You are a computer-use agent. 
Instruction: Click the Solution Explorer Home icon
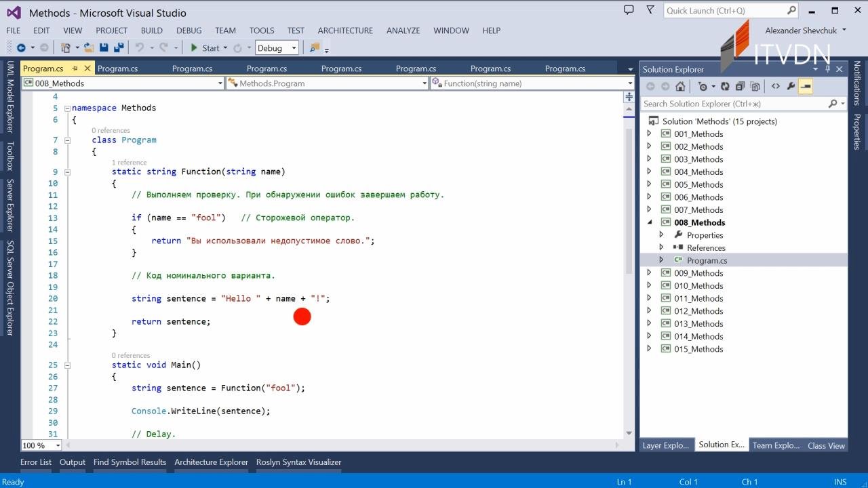coord(680,86)
